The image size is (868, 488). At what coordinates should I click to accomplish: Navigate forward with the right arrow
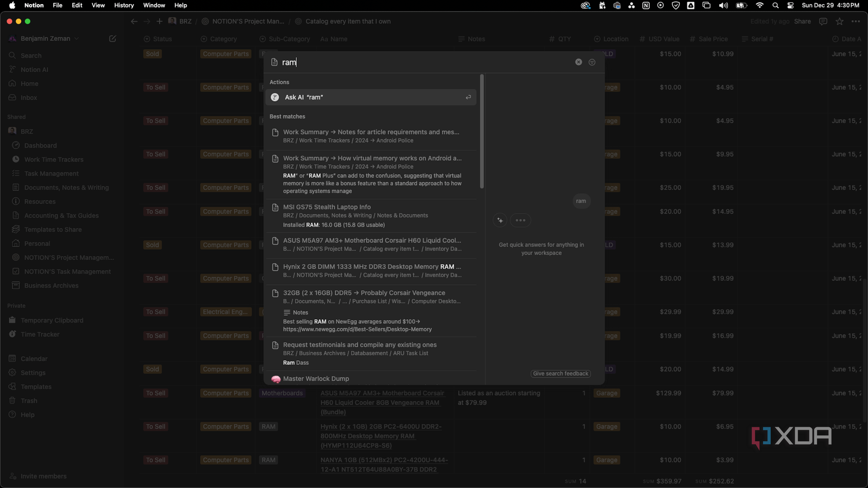point(147,21)
